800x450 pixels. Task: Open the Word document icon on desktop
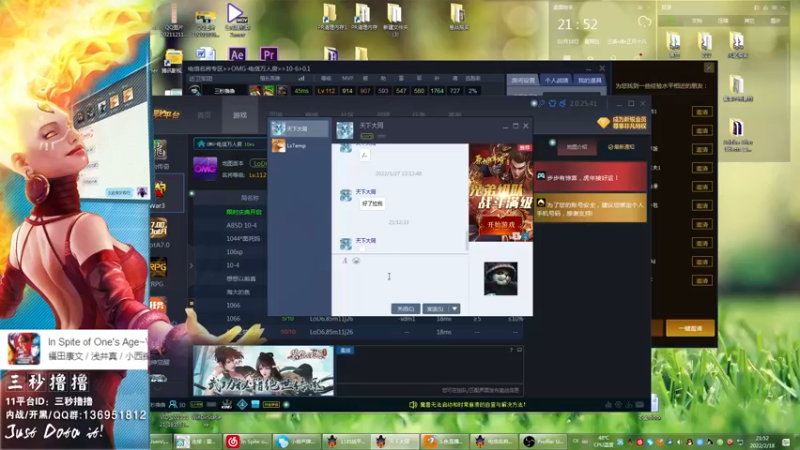(x=206, y=54)
